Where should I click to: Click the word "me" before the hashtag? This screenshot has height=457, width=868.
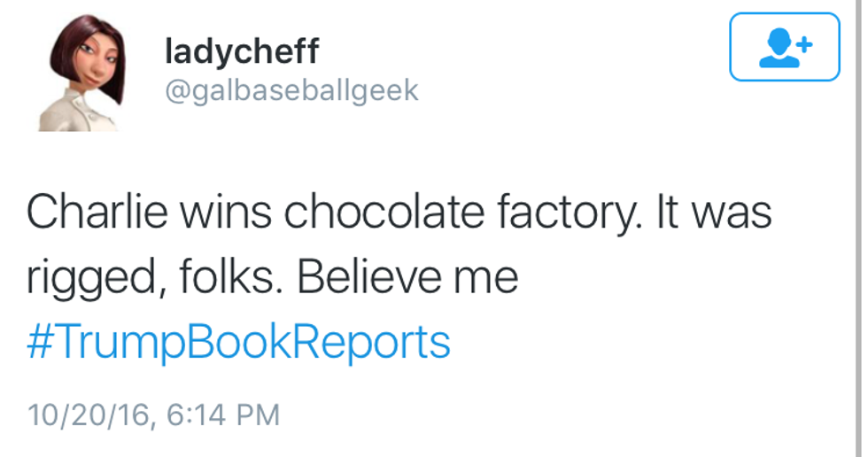[486, 279]
